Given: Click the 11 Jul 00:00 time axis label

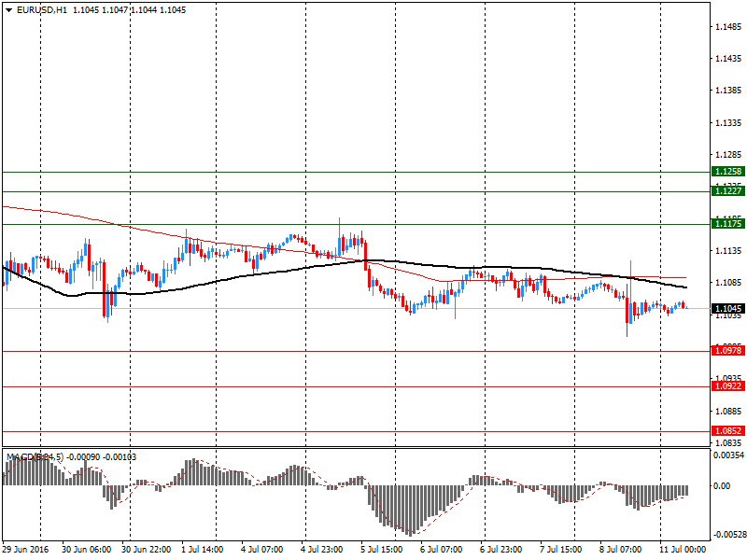Looking at the screenshot, I should point(683,550).
